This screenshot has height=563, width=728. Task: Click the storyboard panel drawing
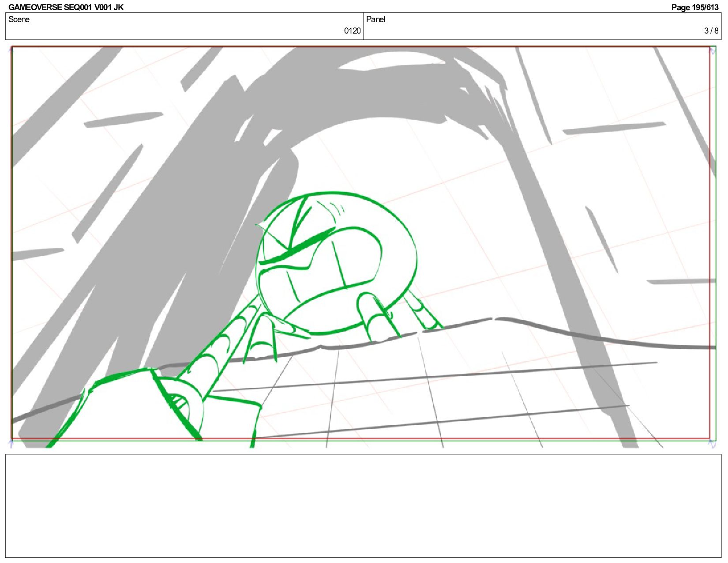click(364, 246)
